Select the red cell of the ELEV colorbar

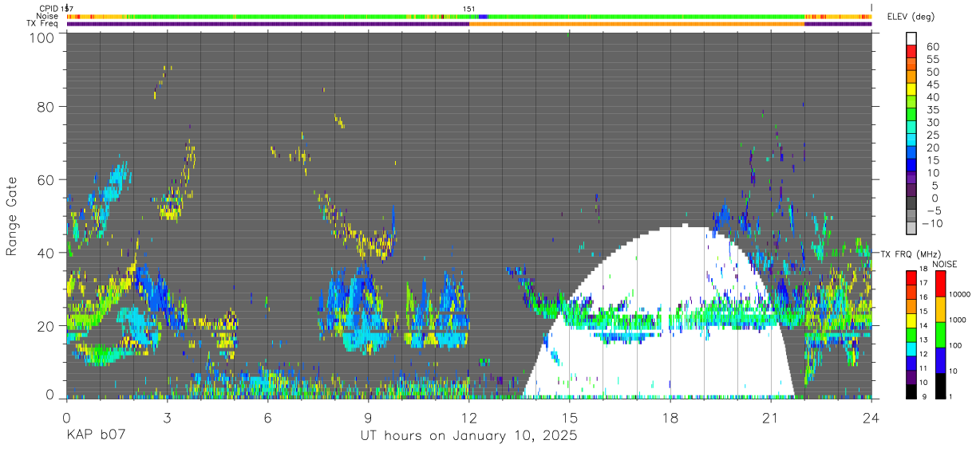[911, 52]
